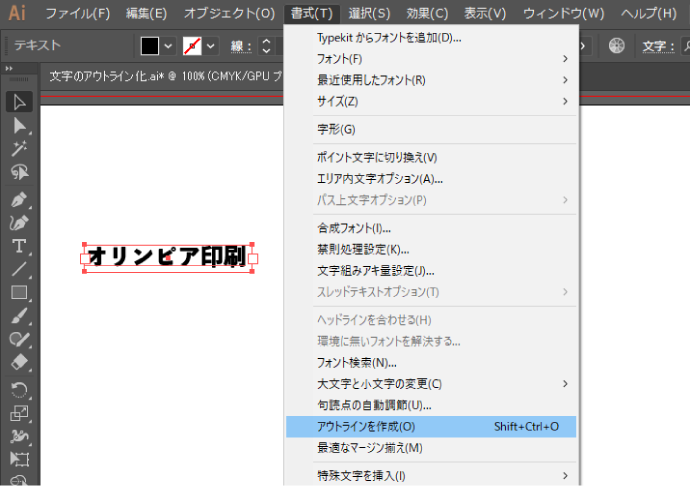Viewport: 690px width, 486px height.
Task: Click the stroke weight stepper arrows
Action: tap(266, 46)
